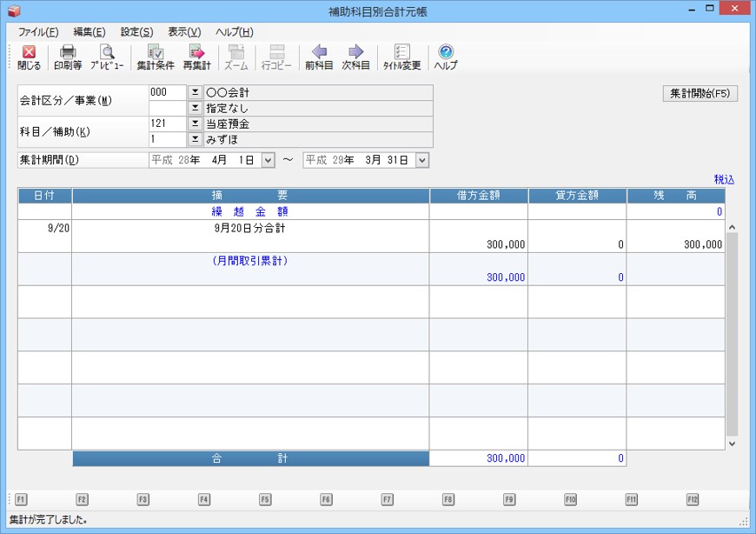Click the 税込 link

tap(724, 179)
